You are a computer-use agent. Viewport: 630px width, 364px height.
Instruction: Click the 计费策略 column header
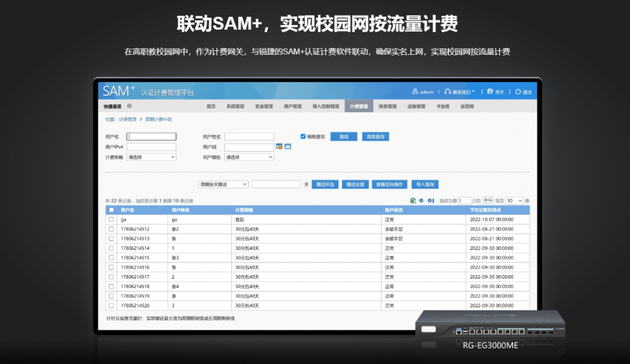(244, 210)
